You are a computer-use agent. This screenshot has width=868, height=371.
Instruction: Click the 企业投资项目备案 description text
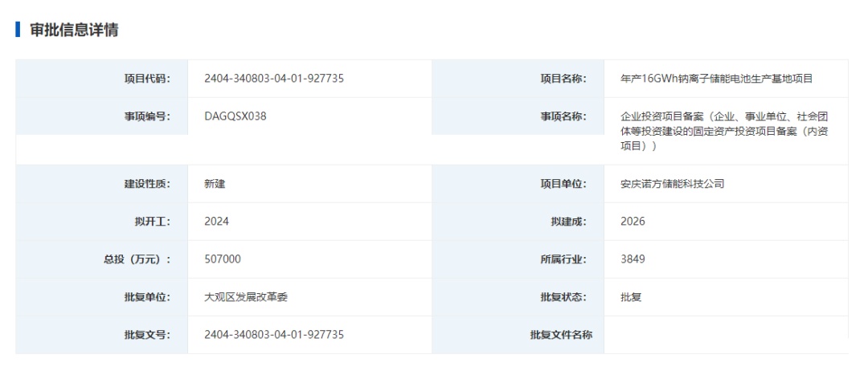pos(723,131)
